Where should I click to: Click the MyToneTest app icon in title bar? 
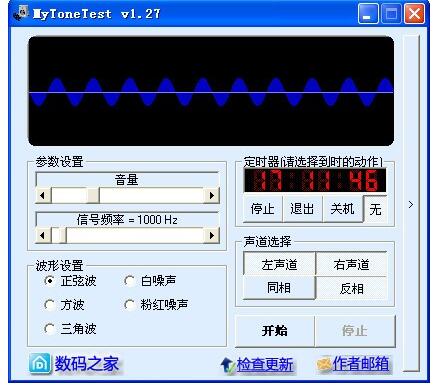(21, 13)
